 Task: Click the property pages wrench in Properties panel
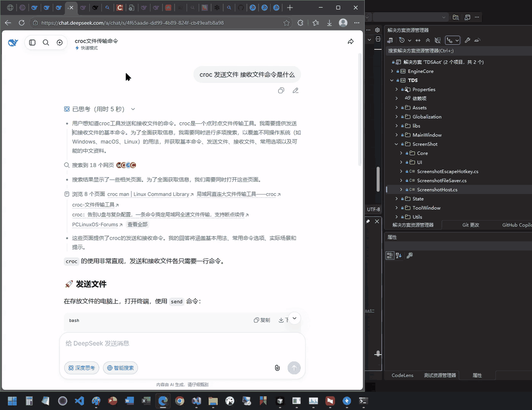tap(409, 255)
